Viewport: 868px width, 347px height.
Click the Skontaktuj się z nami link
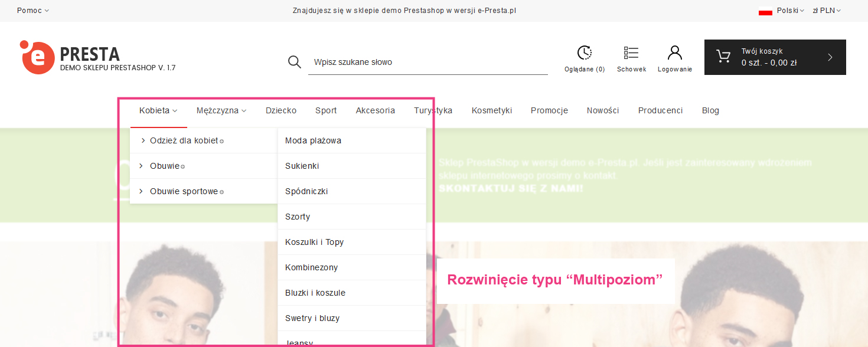tap(511, 189)
